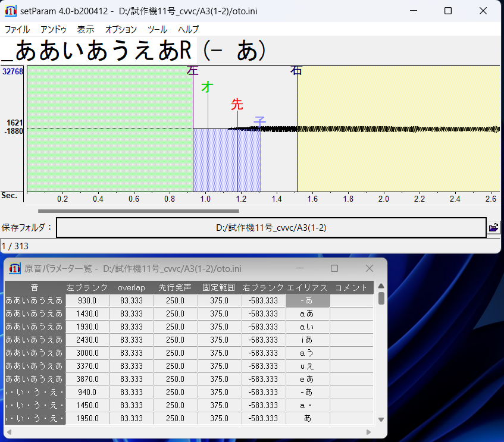Select left blank cell 3000.0
Viewport: 504px width, 442px height.
(x=87, y=353)
